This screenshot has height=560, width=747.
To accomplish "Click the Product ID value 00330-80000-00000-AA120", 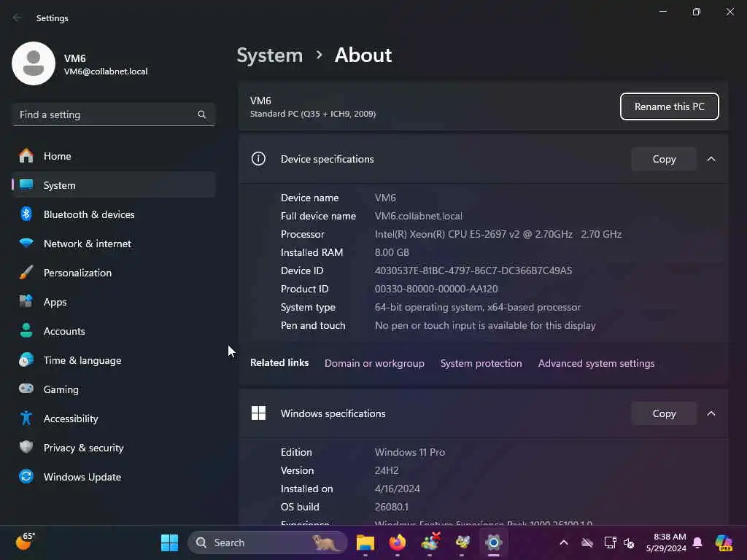I will pos(436,289).
